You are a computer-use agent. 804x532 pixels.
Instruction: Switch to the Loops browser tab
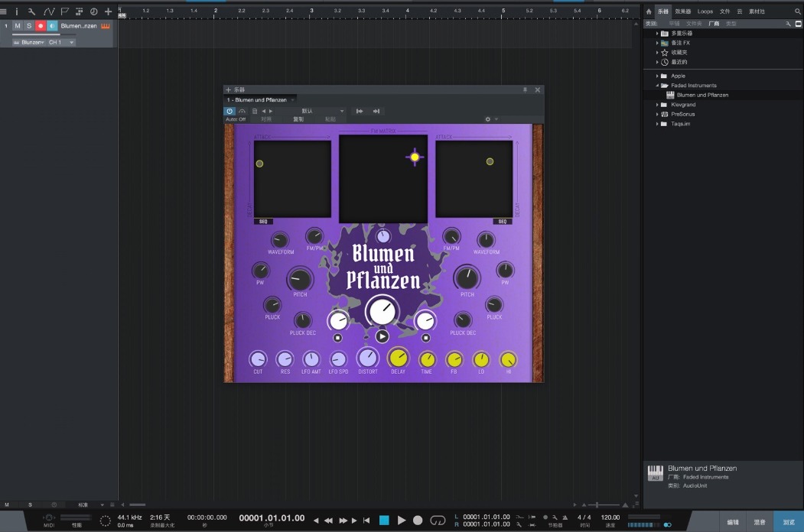705,11
